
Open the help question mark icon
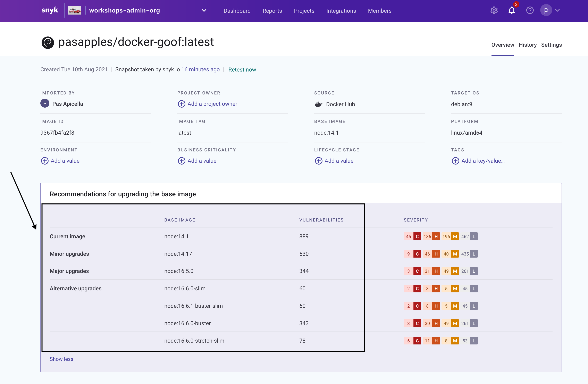tap(530, 10)
